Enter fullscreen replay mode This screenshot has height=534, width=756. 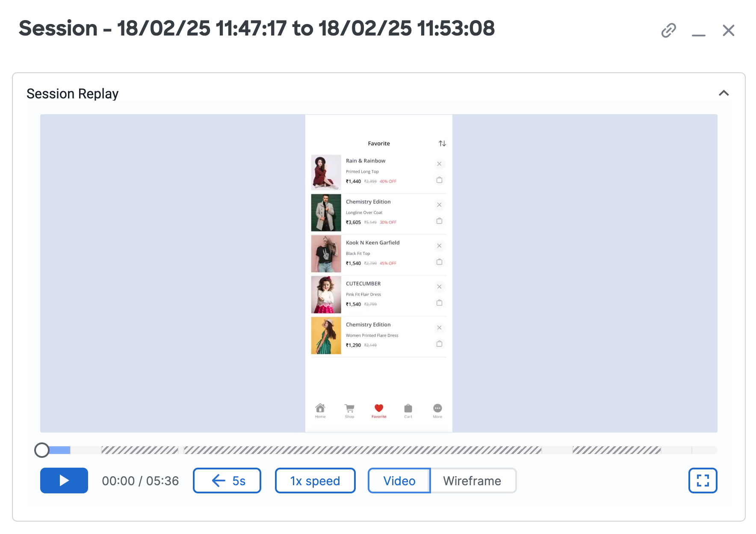703,481
